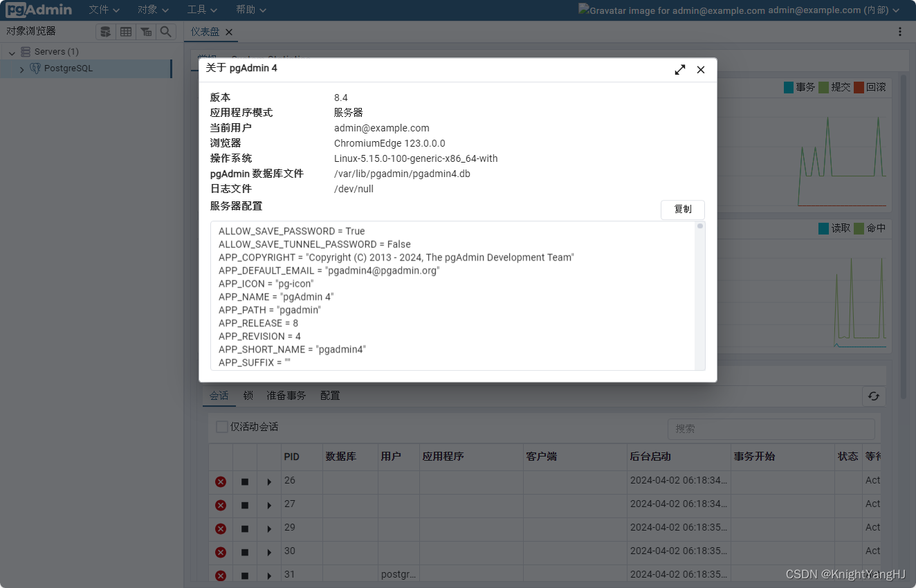Click the pgAdmin logo
The image size is (916, 588).
tap(39, 10)
